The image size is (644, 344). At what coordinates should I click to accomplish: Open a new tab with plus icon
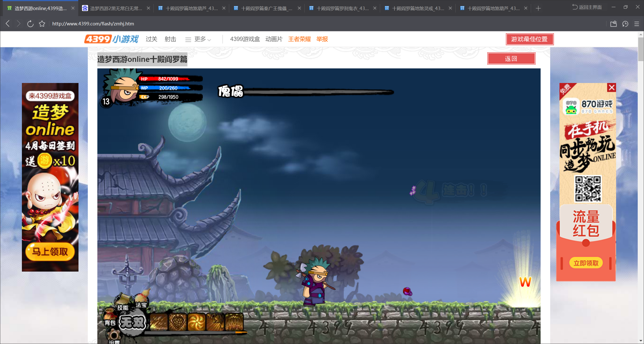pos(538,8)
